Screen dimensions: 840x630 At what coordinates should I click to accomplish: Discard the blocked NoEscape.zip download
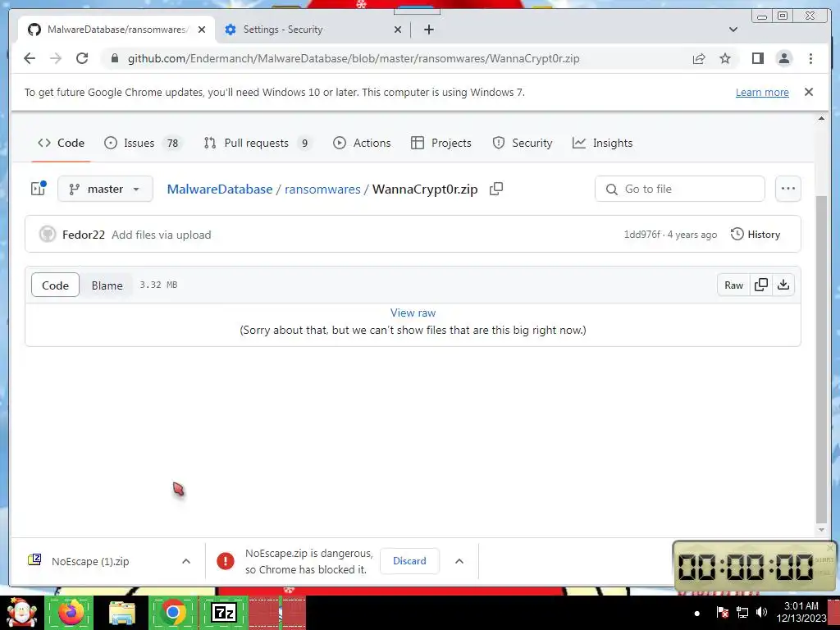point(409,561)
